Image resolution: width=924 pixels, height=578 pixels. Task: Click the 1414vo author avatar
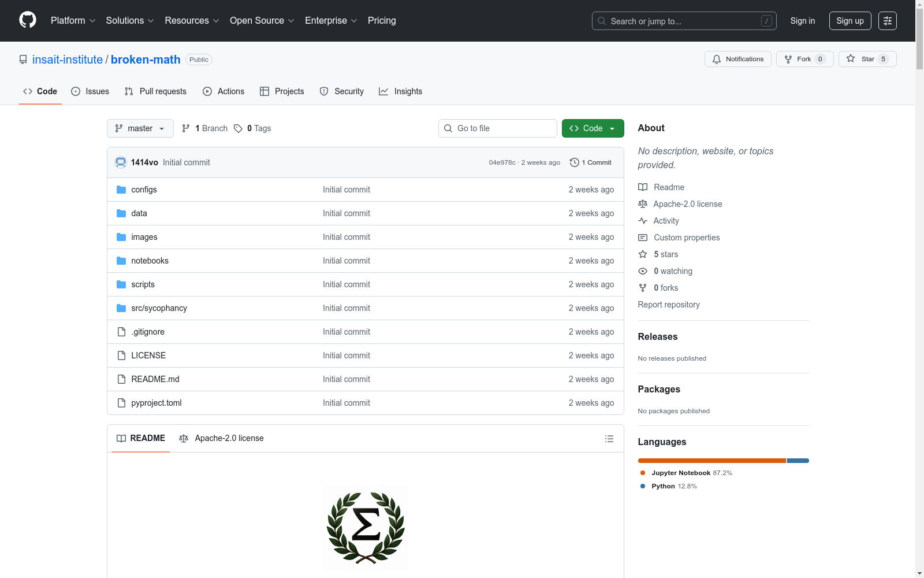pyautogui.click(x=121, y=162)
